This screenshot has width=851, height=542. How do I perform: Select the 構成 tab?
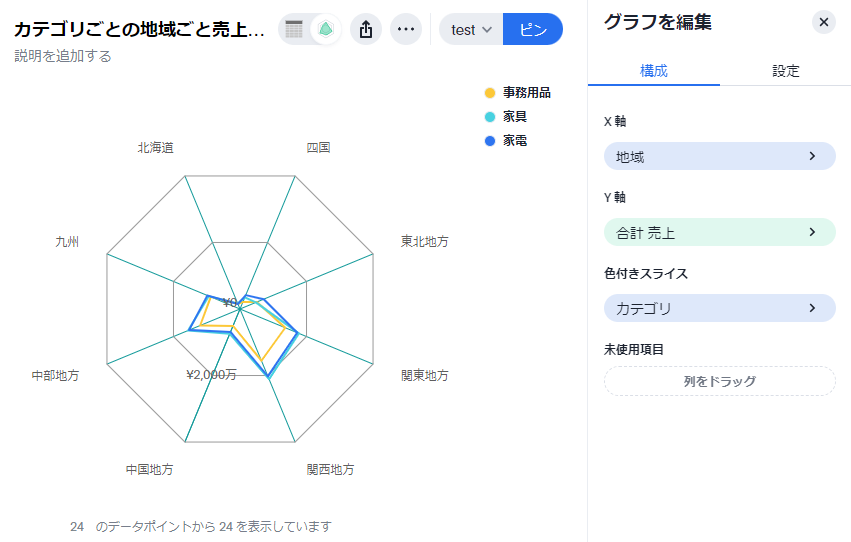pos(653,71)
